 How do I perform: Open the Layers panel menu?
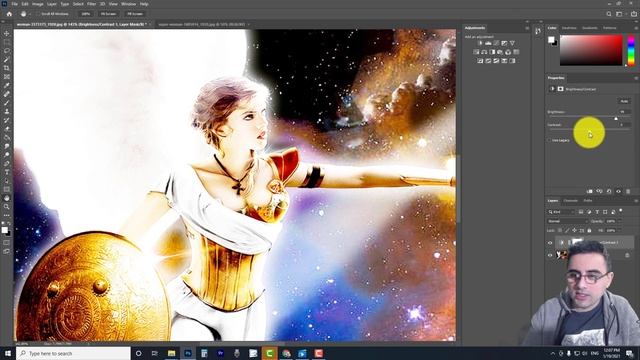tap(636, 201)
